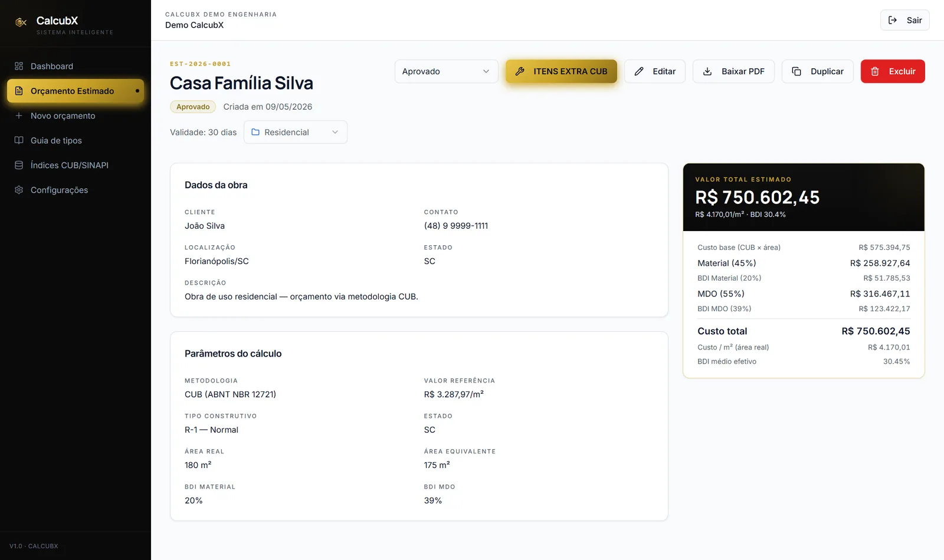Click the BDI Material amount R$ 51.785,53
The image size is (944, 560).
887,278
